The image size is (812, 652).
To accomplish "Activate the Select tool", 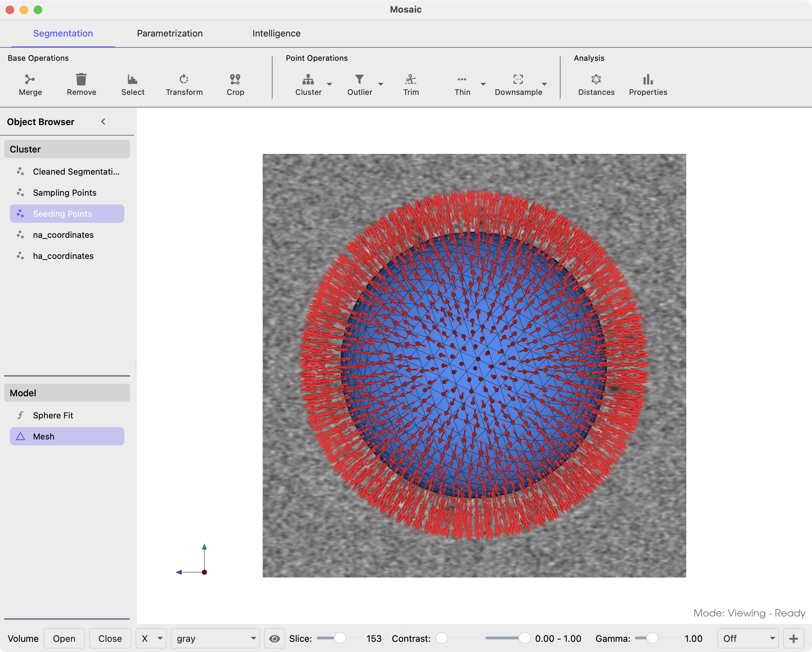I will pyautogui.click(x=132, y=85).
